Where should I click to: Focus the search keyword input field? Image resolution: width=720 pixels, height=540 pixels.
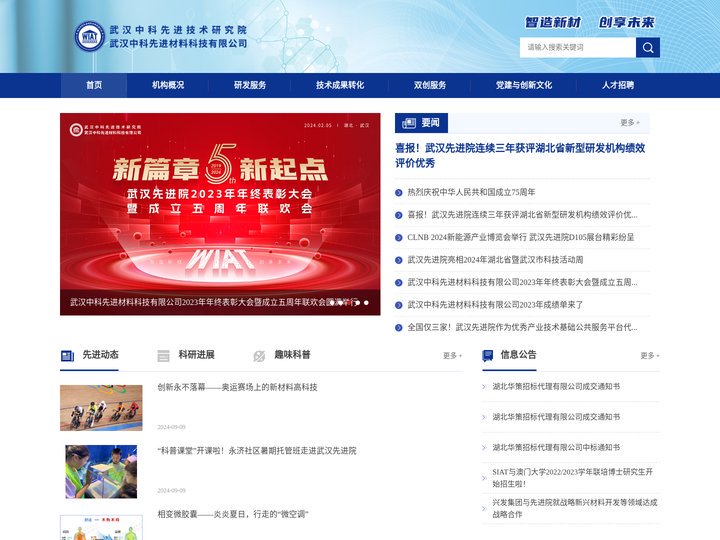tap(578, 47)
